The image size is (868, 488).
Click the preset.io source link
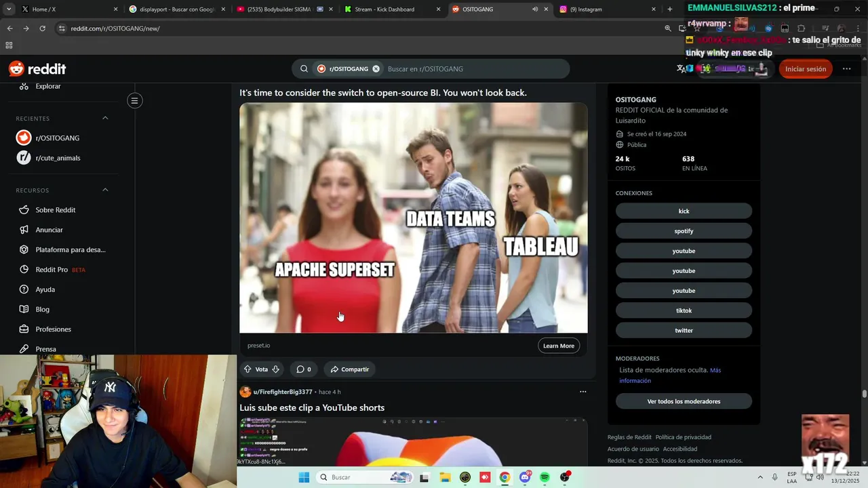coord(258,346)
